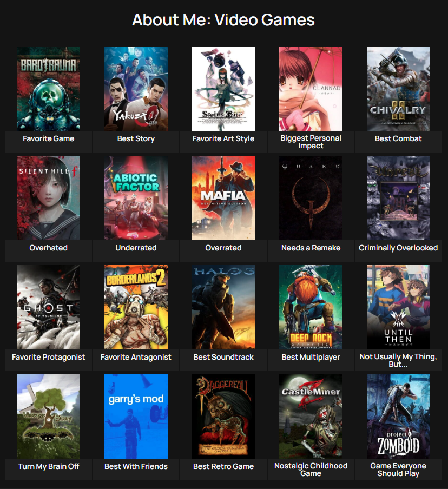Select 'Game Everyone Should Play' caption
This screenshot has width=448, height=489.
pyautogui.click(x=398, y=470)
